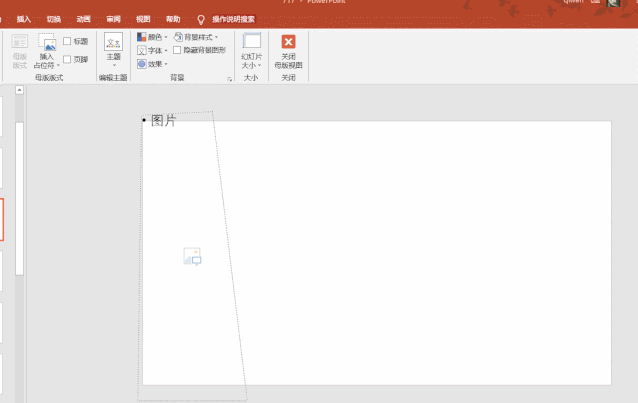Select the highlighted layout thumbnail in left pane
638x403 pixels.
[x=1, y=219]
